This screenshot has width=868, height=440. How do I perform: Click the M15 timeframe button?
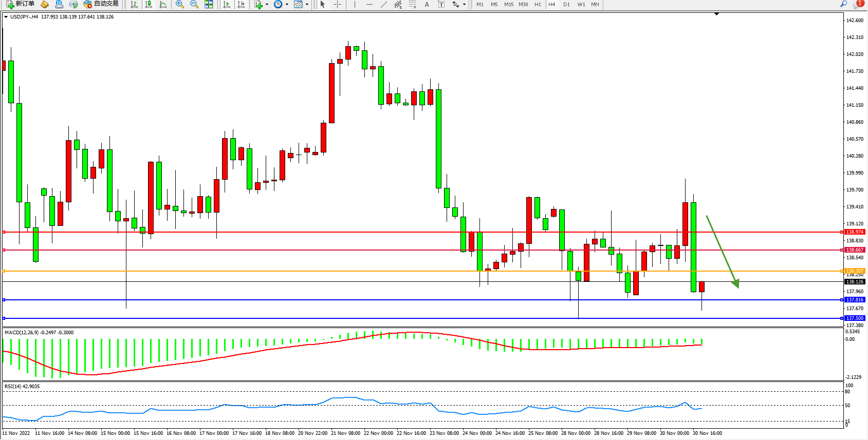pyautogui.click(x=509, y=4)
